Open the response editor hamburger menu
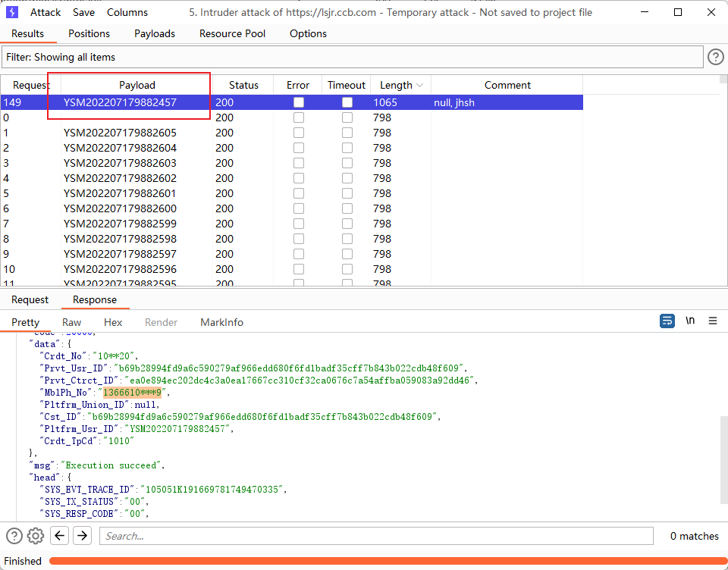This screenshot has height=570, width=728. 713,321
